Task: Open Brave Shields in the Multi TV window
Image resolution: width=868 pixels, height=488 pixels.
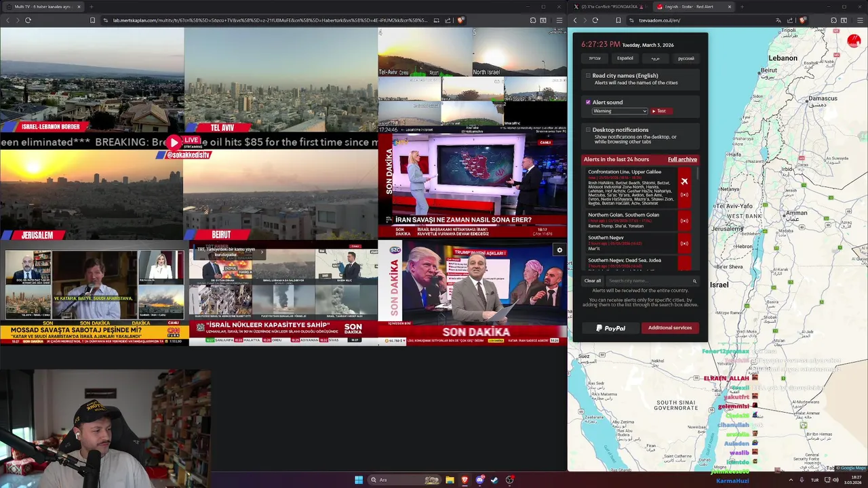Action: tap(460, 20)
